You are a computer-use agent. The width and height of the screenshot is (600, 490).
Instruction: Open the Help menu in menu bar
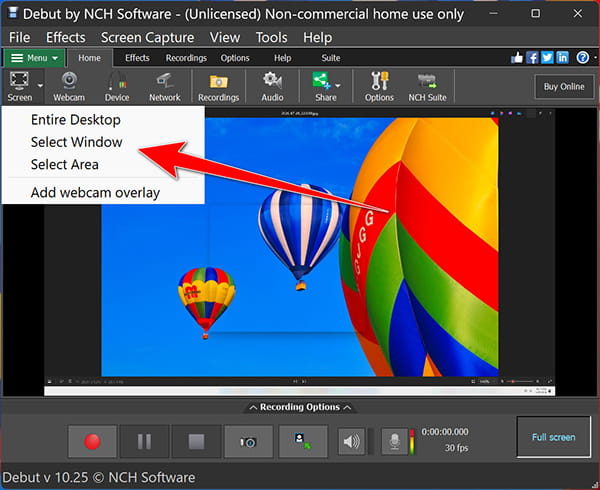317,37
